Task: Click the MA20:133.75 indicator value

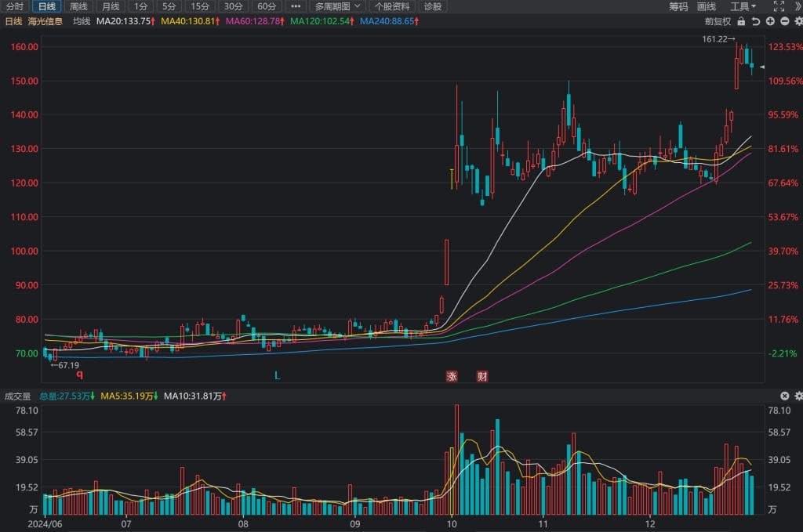Action: (x=125, y=21)
